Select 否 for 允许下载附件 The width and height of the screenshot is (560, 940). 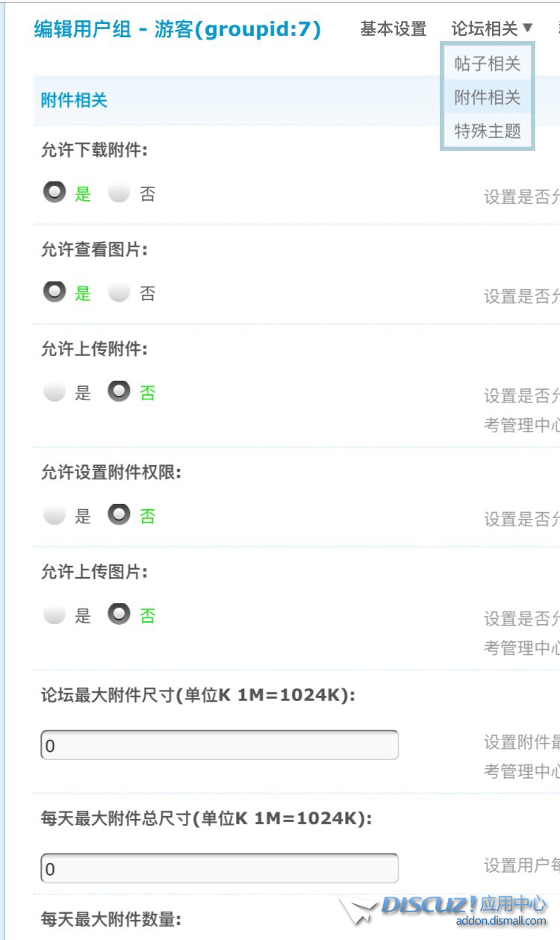(119, 193)
